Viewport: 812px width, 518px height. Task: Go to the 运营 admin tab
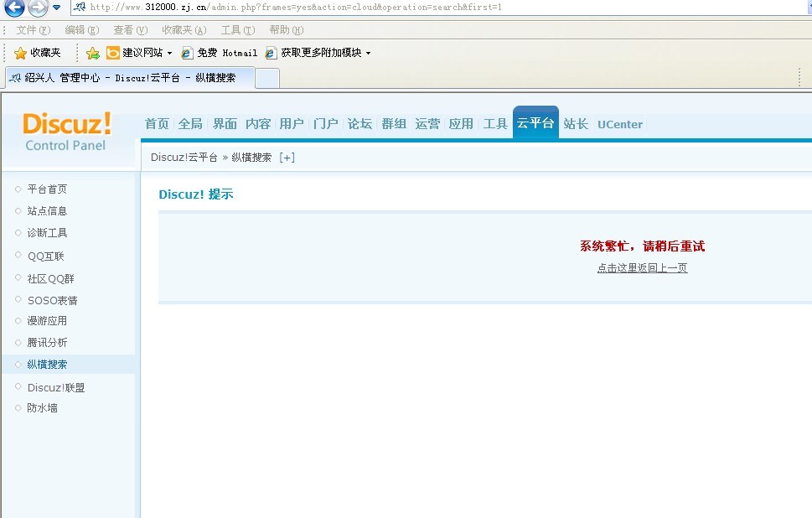pos(427,124)
